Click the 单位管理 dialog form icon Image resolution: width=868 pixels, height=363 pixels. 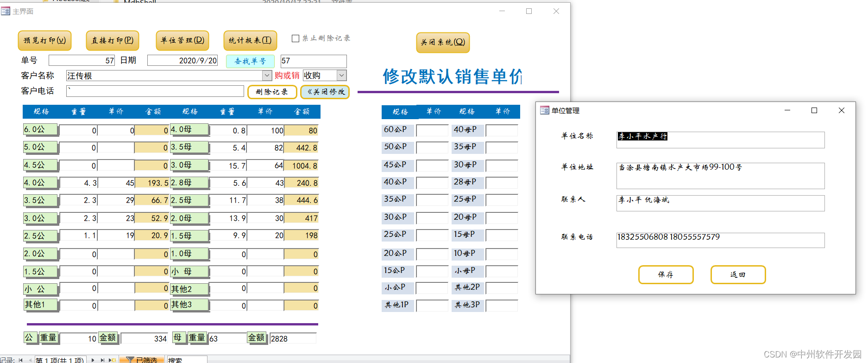(x=545, y=110)
